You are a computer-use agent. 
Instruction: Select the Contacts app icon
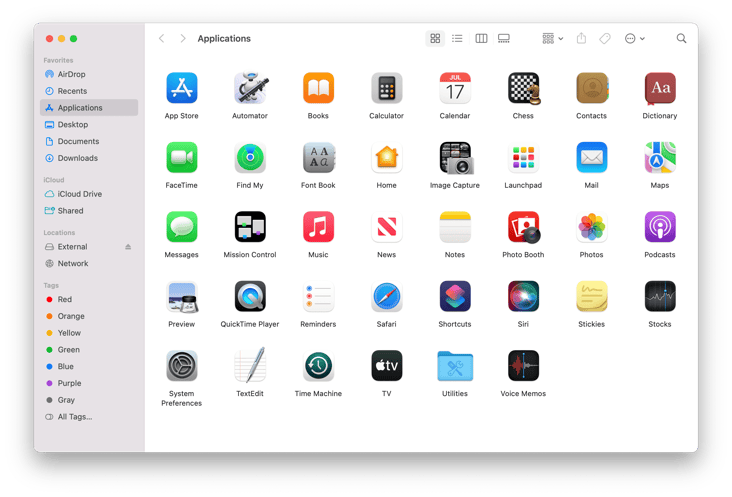point(592,88)
